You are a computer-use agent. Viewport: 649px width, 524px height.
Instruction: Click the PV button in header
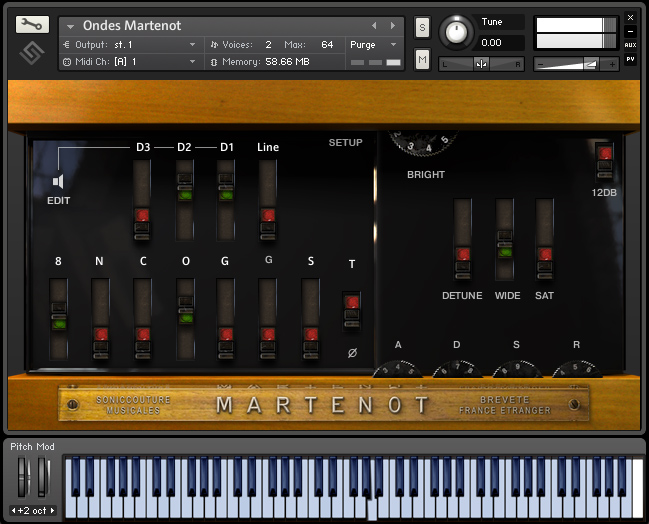pos(630,60)
